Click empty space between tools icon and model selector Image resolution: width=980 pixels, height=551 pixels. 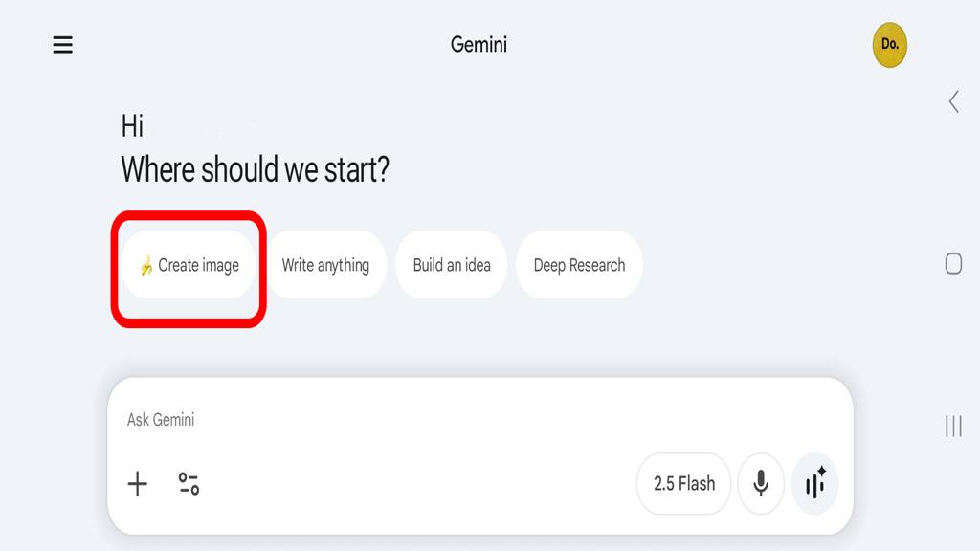(412, 484)
